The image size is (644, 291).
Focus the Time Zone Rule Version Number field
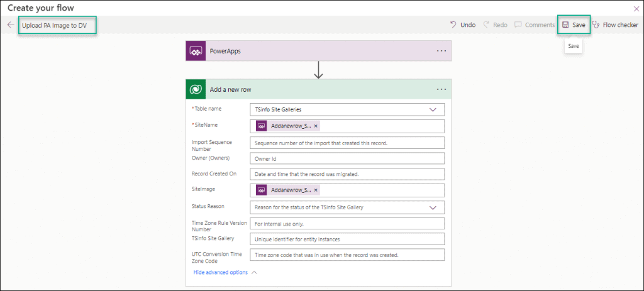coord(347,224)
